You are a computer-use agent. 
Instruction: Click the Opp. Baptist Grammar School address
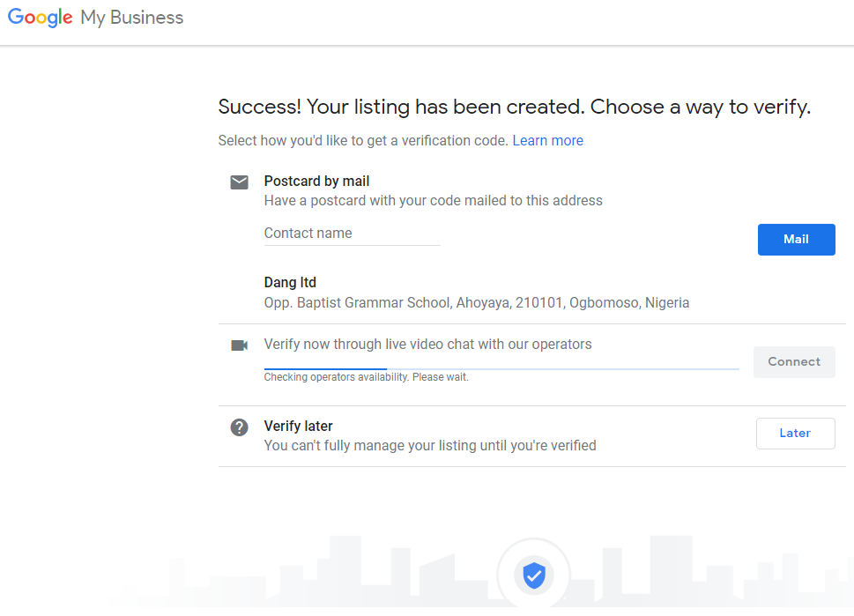[476, 303]
